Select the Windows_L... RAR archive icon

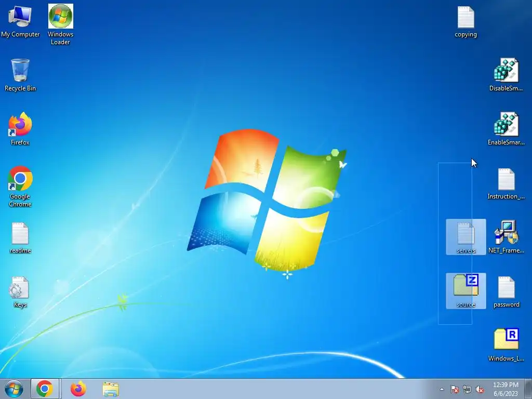tap(506, 345)
